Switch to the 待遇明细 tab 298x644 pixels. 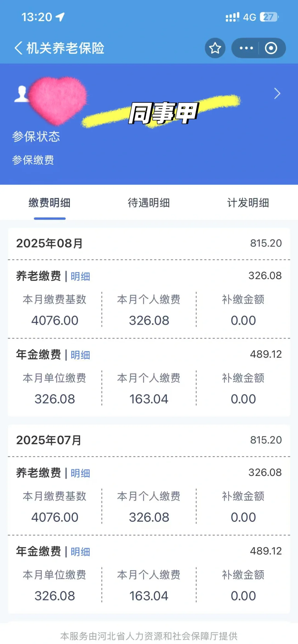149,203
